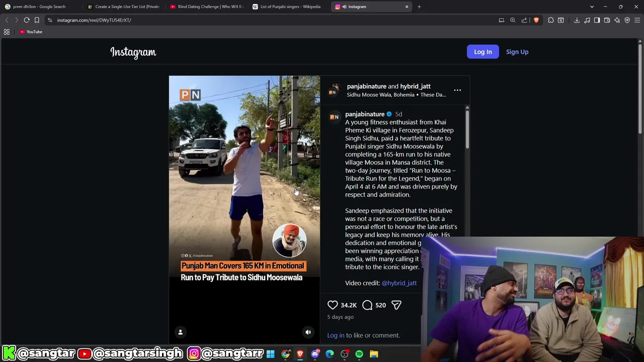
Task: Open Google Chrome from the taskbar
Action: point(285,354)
